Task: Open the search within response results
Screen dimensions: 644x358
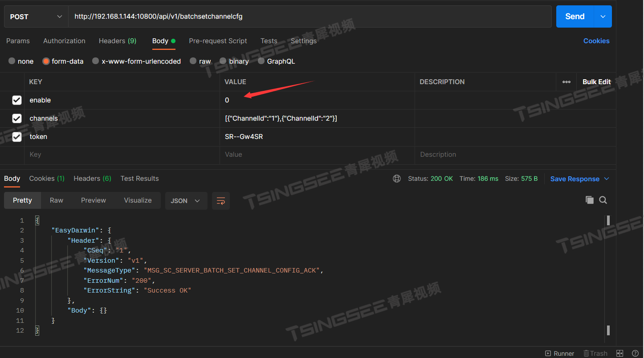Action: tap(603, 200)
